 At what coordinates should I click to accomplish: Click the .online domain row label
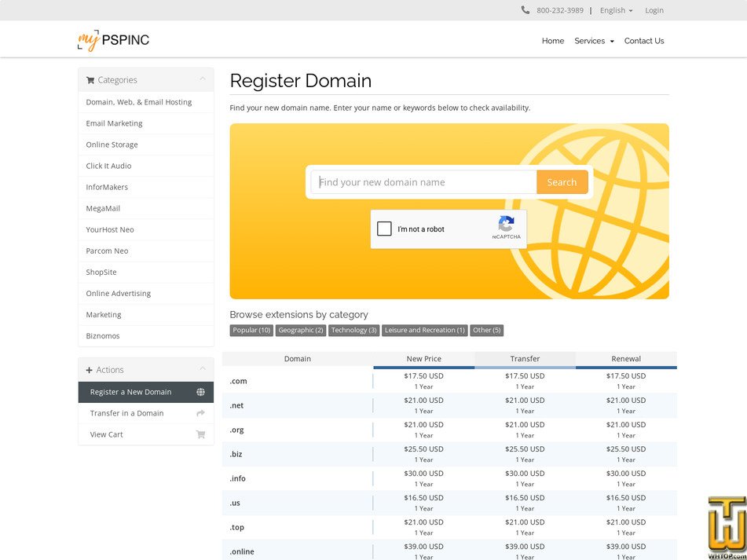(242, 551)
